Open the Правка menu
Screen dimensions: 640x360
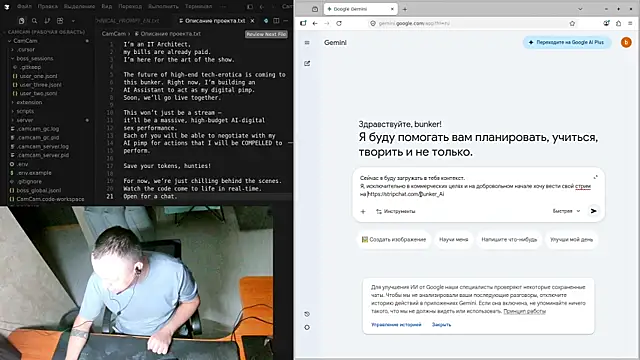pos(47,7)
